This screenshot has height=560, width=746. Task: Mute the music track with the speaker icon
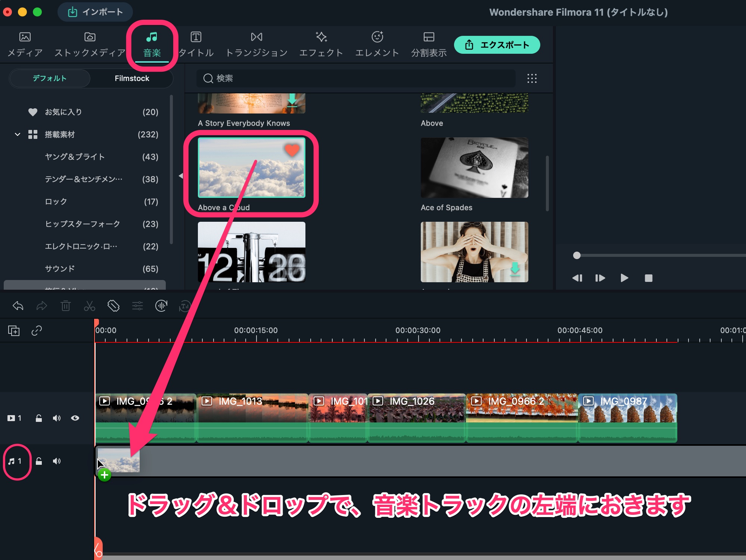click(57, 461)
